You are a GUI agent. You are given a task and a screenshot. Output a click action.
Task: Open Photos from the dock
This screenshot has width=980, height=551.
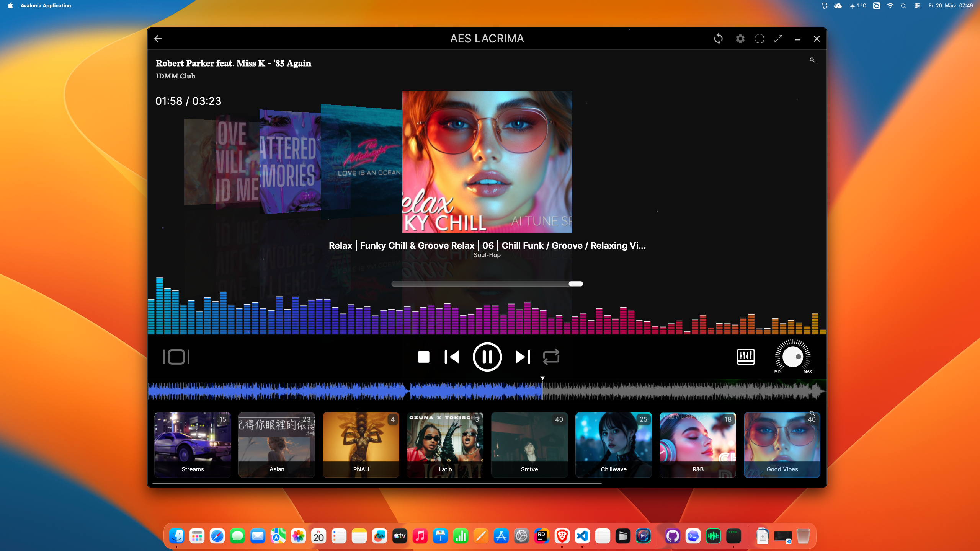coord(298,536)
